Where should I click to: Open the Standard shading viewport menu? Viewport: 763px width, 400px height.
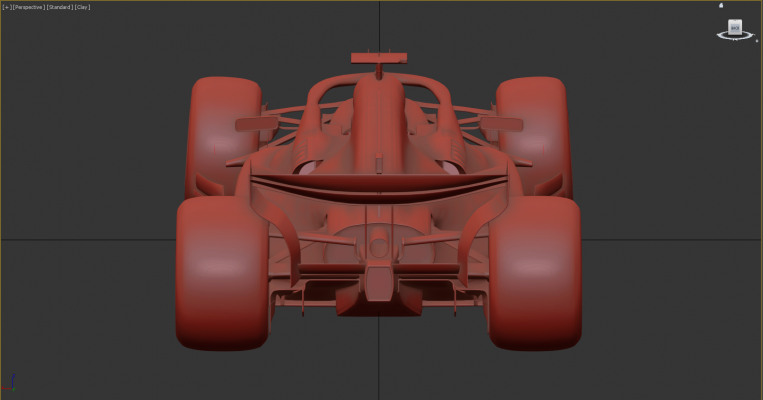(60, 7)
